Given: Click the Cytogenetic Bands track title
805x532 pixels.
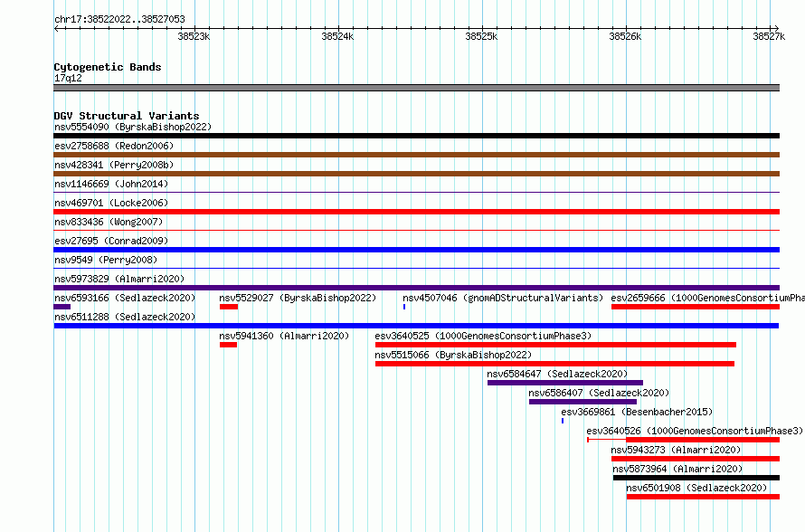Looking at the screenshot, I should click(x=108, y=67).
